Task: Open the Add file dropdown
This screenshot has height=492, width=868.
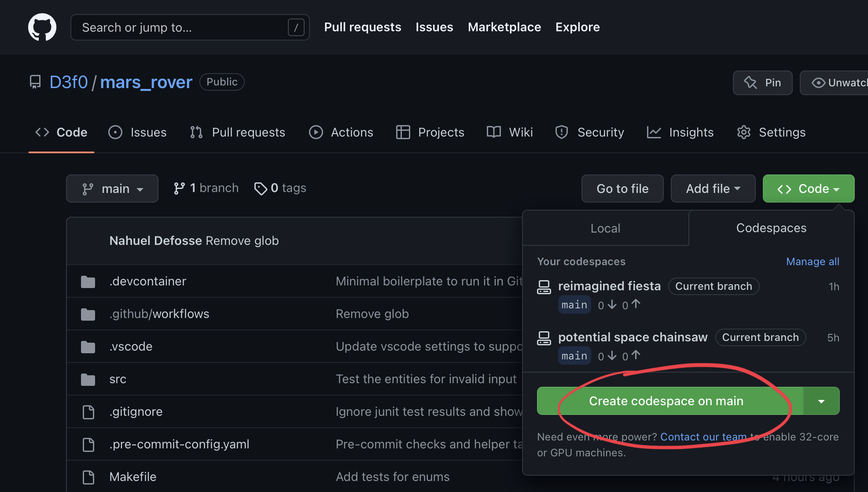Action: point(713,189)
